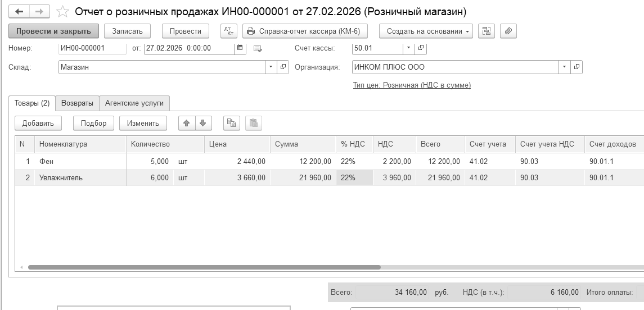Click the Цена column header
Viewport: 644px width, 310px height.
tap(237, 144)
